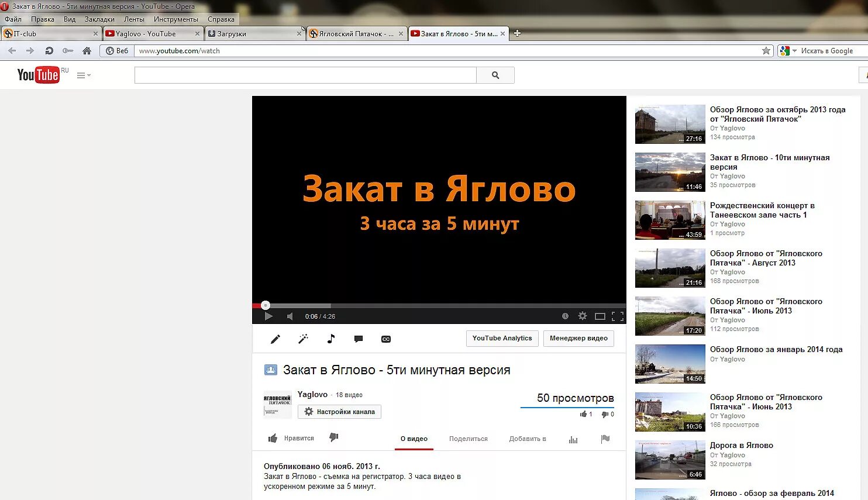Open the Yaglovo channel name link

(x=312, y=395)
